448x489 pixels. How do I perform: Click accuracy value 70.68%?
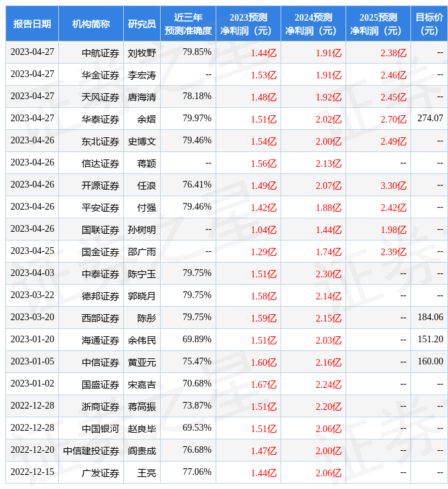coord(197,384)
